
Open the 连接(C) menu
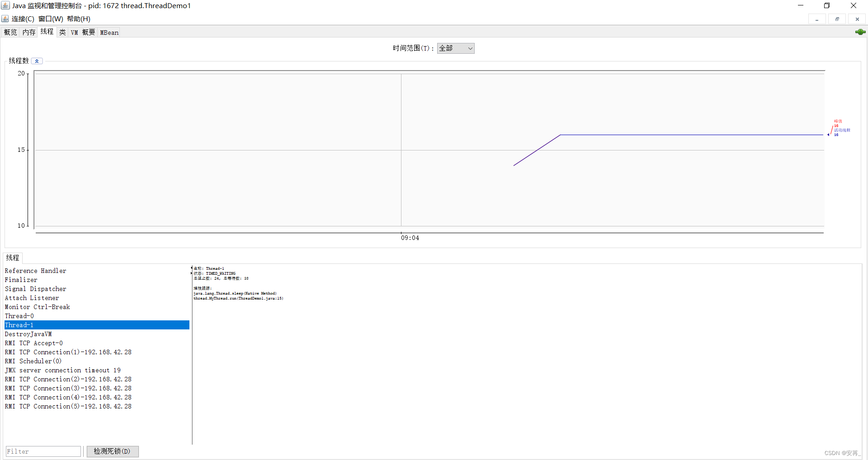[23, 19]
